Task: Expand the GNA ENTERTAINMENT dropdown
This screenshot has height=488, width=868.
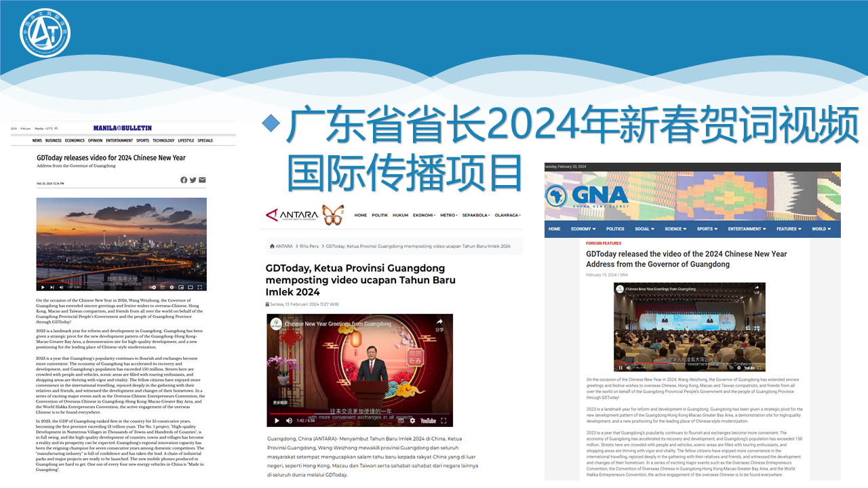Action: pos(747,229)
